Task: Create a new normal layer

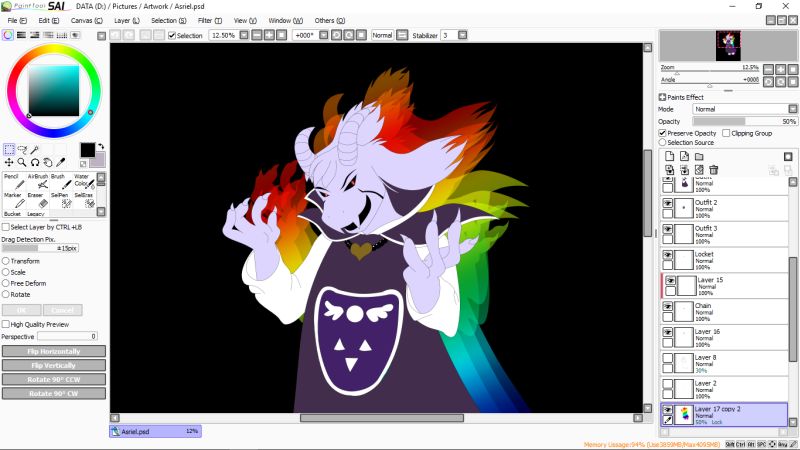Action: (669, 157)
